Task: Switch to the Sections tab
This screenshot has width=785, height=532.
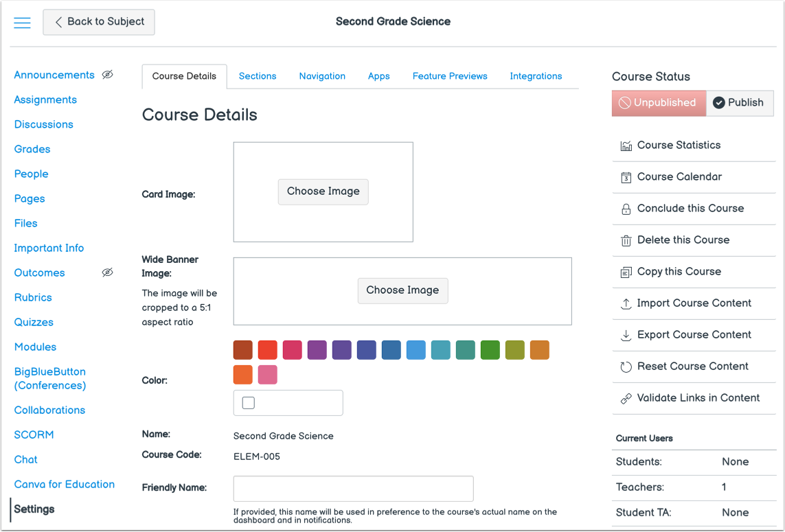Action: pos(258,76)
